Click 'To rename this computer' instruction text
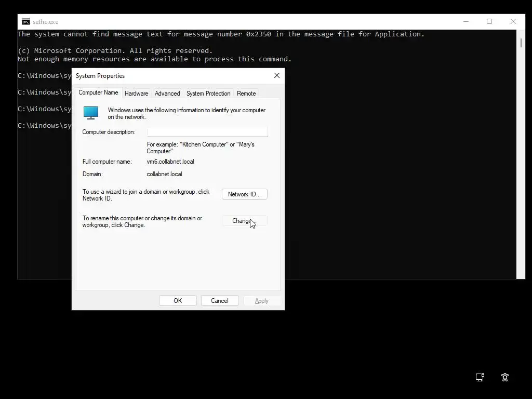The image size is (532, 399). [142, 221]
